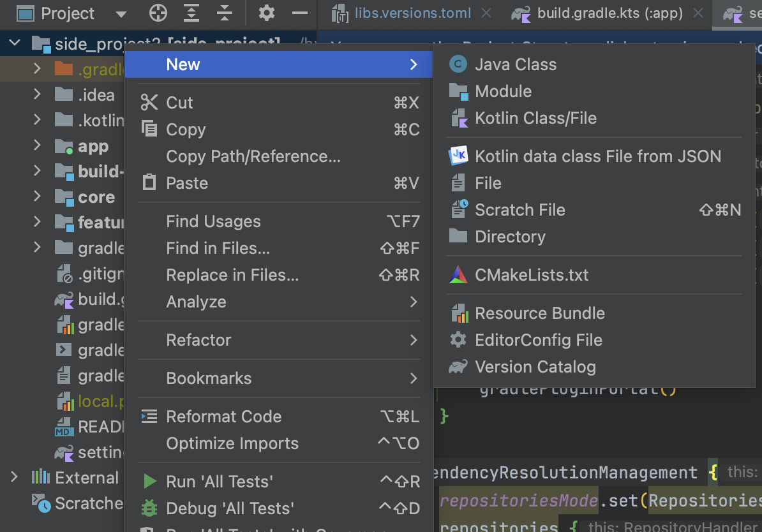
Task: Run 'All Tests' from context menu
Action: click(x=219, y=482)
